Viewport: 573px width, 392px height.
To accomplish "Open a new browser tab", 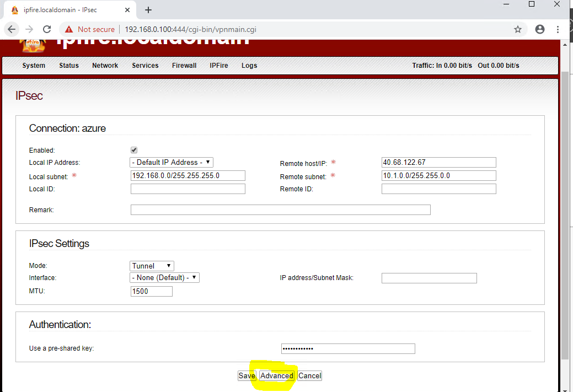I will click(148, 10).
